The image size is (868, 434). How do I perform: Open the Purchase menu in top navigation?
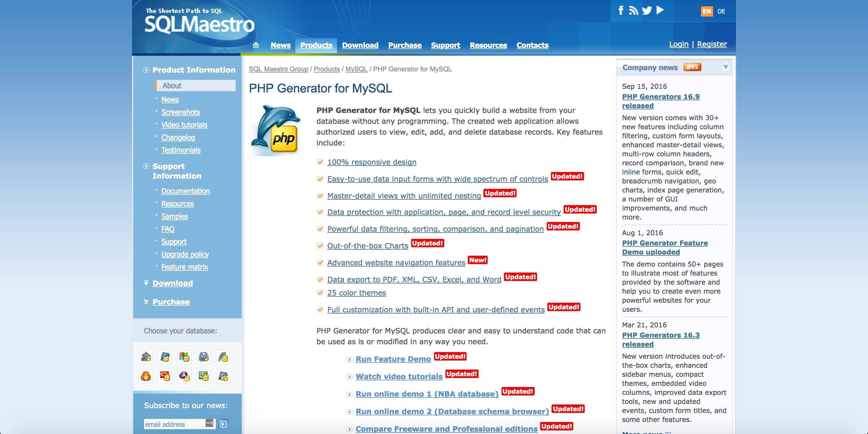click(405, 45)
